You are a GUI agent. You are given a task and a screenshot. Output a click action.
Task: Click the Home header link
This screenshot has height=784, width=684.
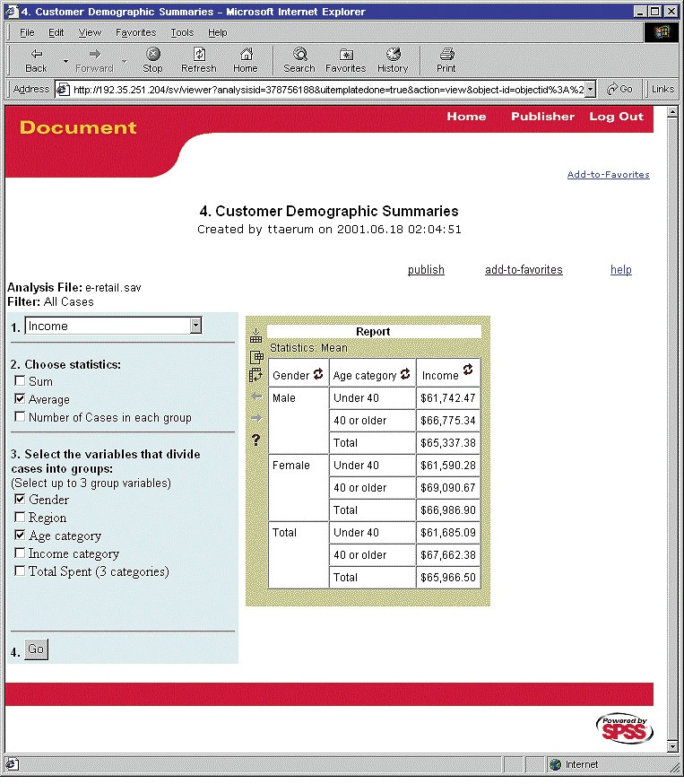[466, 117]
